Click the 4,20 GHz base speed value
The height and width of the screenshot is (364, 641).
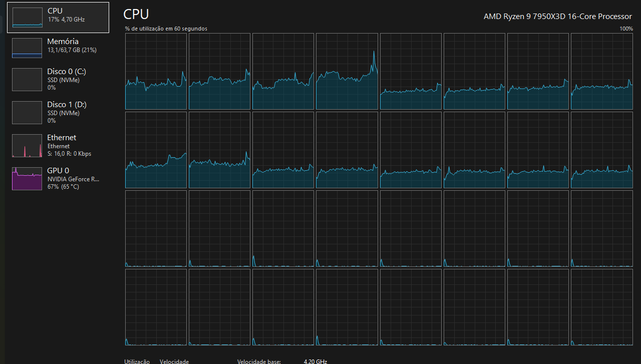[315, 361]
